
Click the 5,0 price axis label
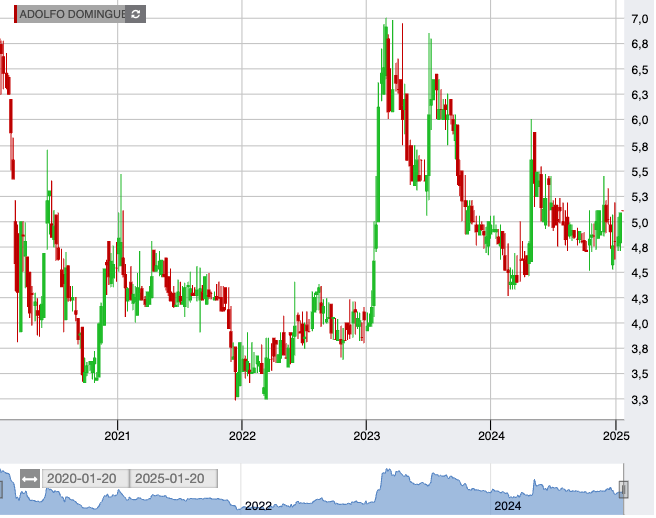(640, 223)
